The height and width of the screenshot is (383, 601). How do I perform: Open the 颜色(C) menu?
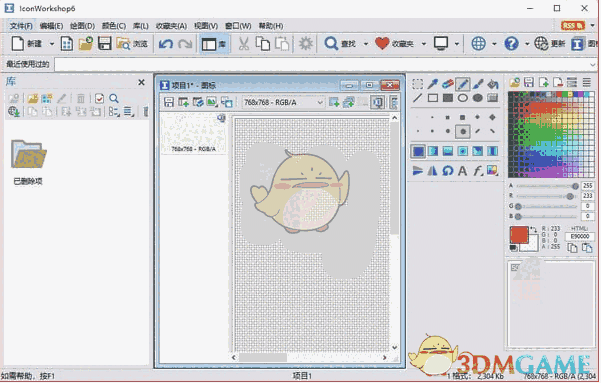[x=114, y=26]
